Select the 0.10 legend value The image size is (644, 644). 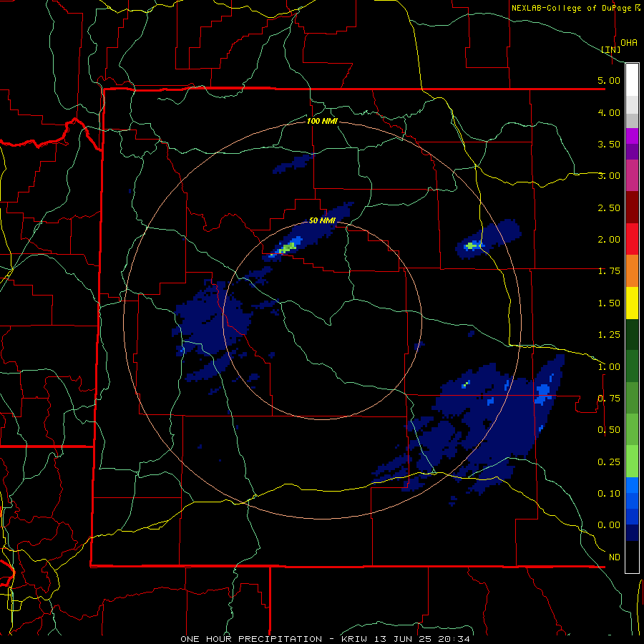tap(609, 493)
